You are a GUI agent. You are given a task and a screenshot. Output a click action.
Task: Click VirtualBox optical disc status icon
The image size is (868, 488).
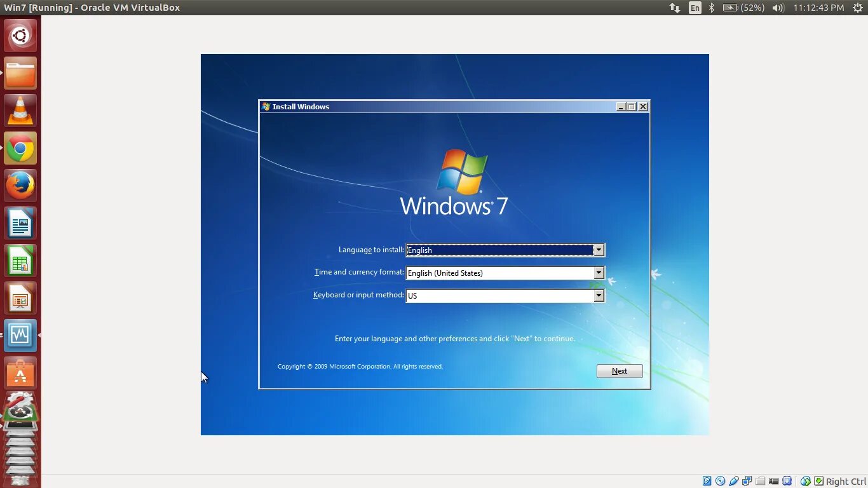720,481
